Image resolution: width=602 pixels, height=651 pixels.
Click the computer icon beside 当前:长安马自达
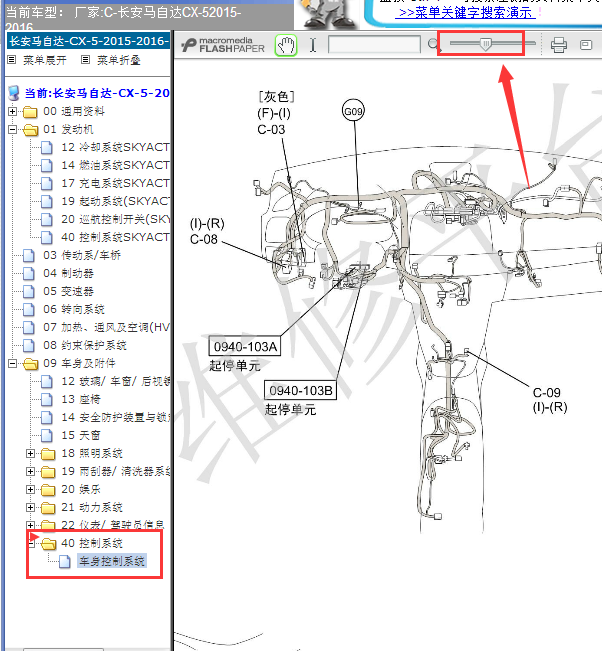pos(13,93)
